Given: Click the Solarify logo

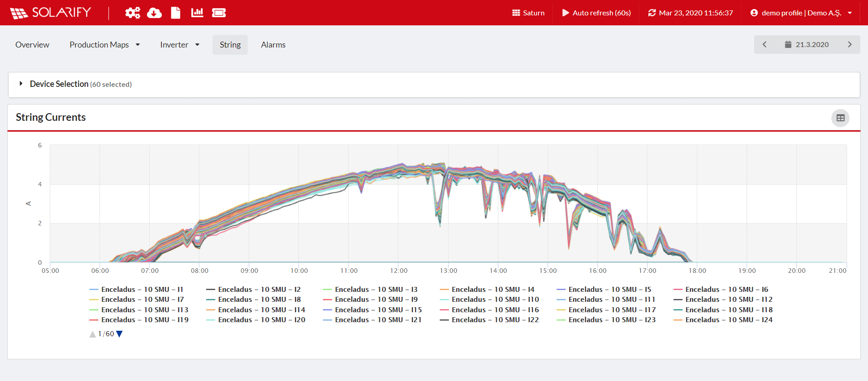Looking at the screenshot, I should (51, 13).
